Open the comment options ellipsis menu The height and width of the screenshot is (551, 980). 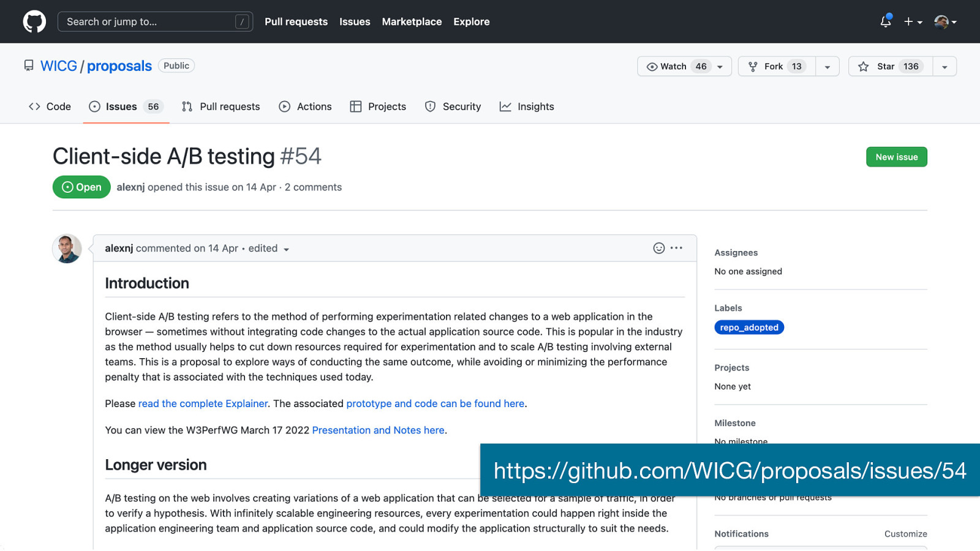tap(676, 248)
